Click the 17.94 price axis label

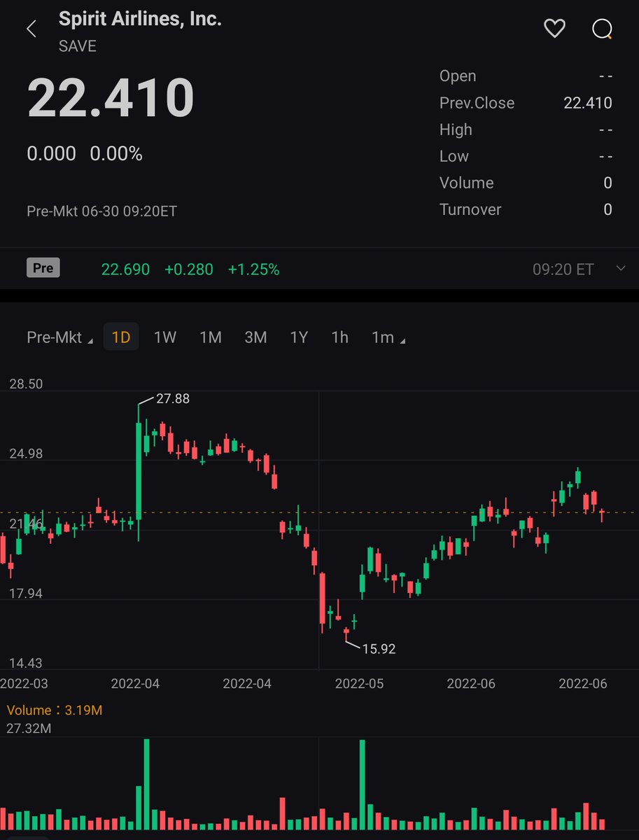point(26,594)
